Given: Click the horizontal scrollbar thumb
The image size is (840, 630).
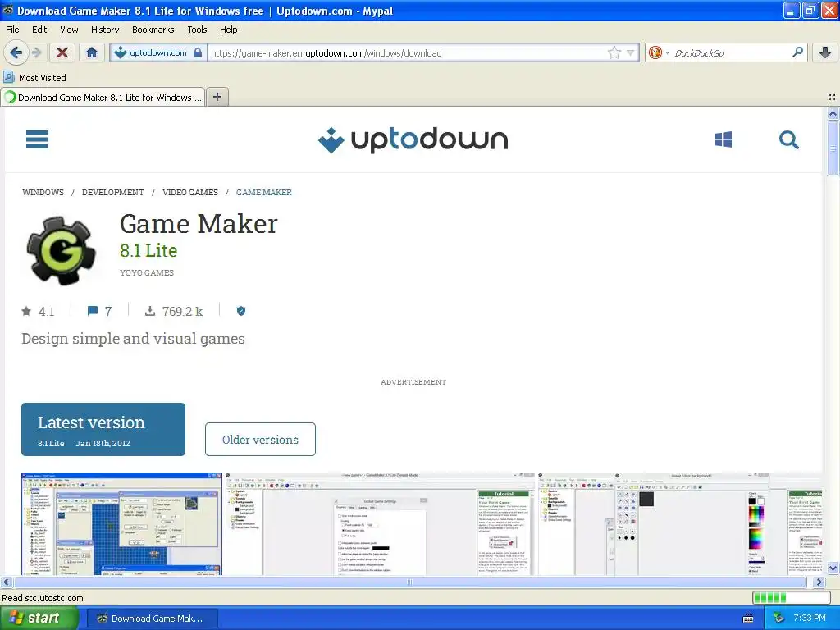Looking at the screenshot, I should (410, 582).
